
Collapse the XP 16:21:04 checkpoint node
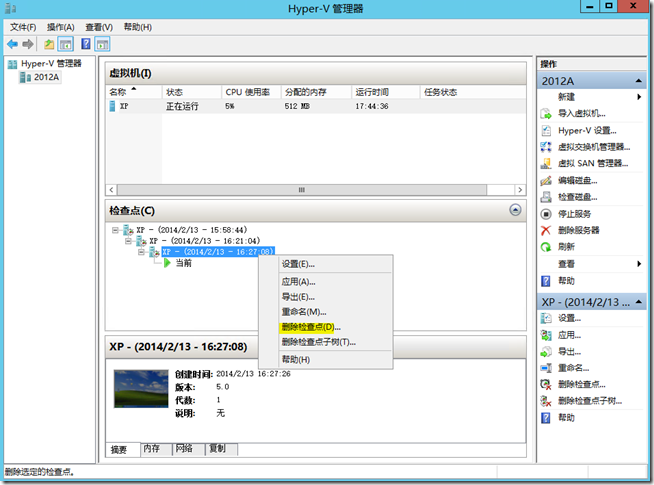click(128, 241)
